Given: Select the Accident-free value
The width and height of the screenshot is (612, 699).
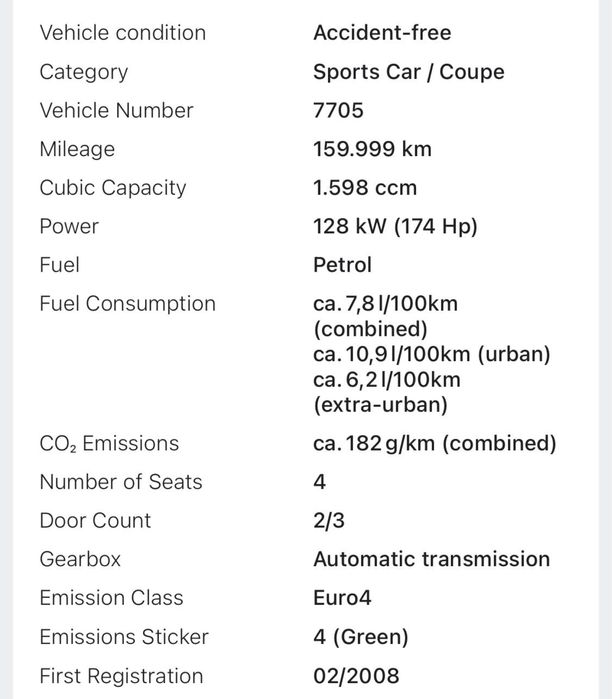Looking at the screenshot, I should [382, 33].
